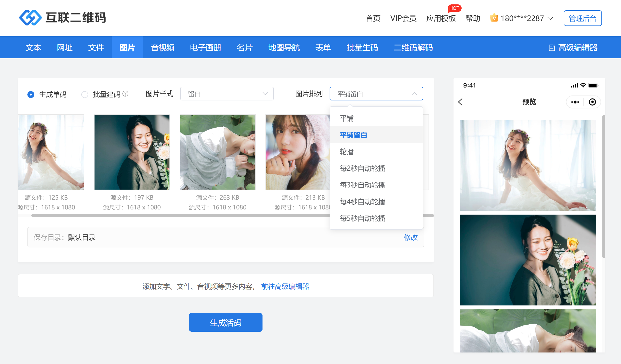
Task: Select the 批量建码 radio button
Action: pos(84,94)
